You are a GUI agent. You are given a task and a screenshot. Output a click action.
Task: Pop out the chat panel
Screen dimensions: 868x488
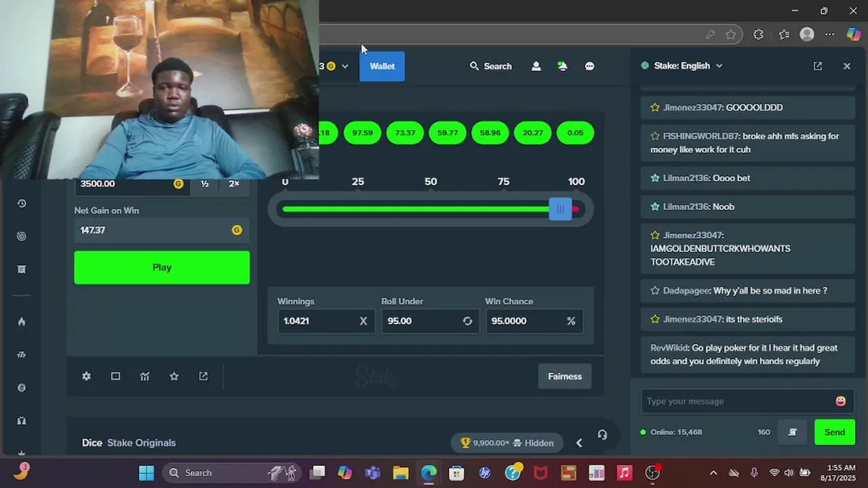(818, 66)
